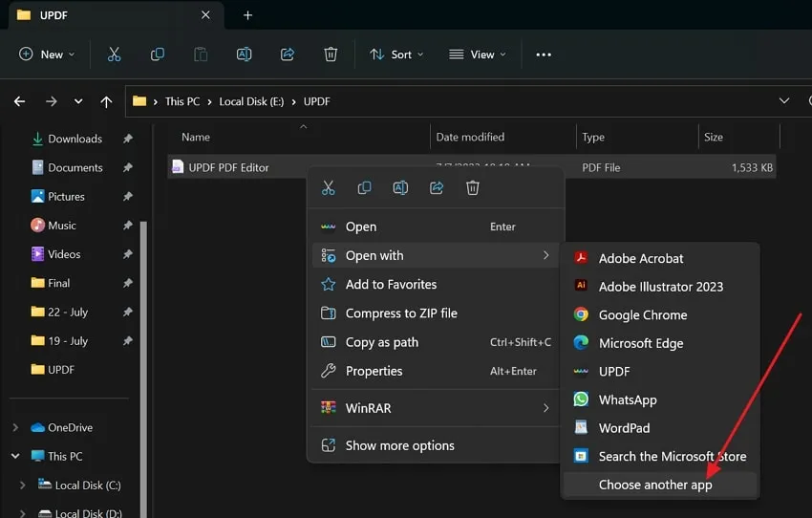Select Adobe Illustrator 2023 from submenu
This screenshot has width=812, height=518.
click(x=660, y=287)
